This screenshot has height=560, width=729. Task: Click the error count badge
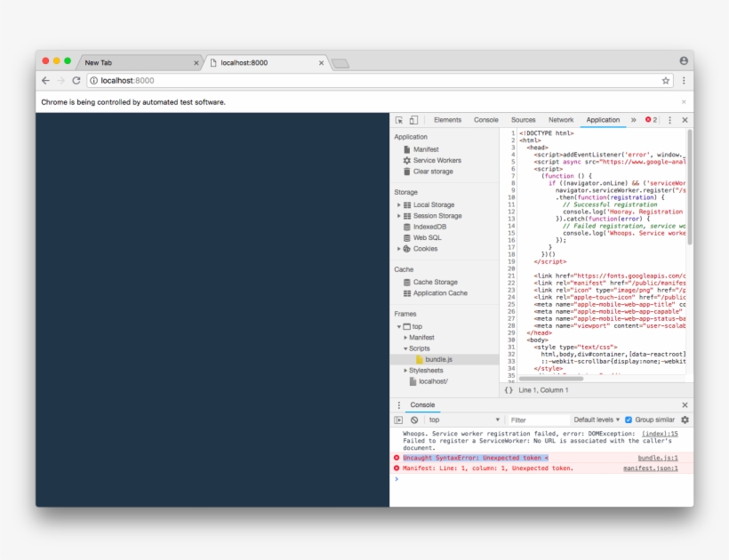pyautogui.click(x=653, y=119)
